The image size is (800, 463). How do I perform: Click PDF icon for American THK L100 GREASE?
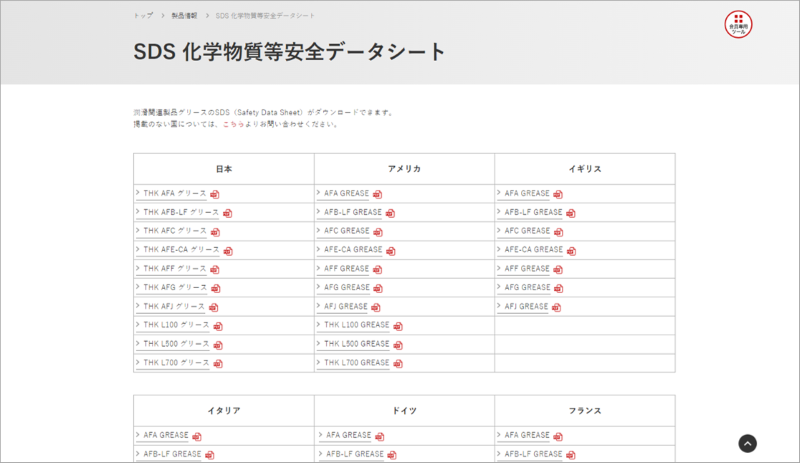pos(398,326)
